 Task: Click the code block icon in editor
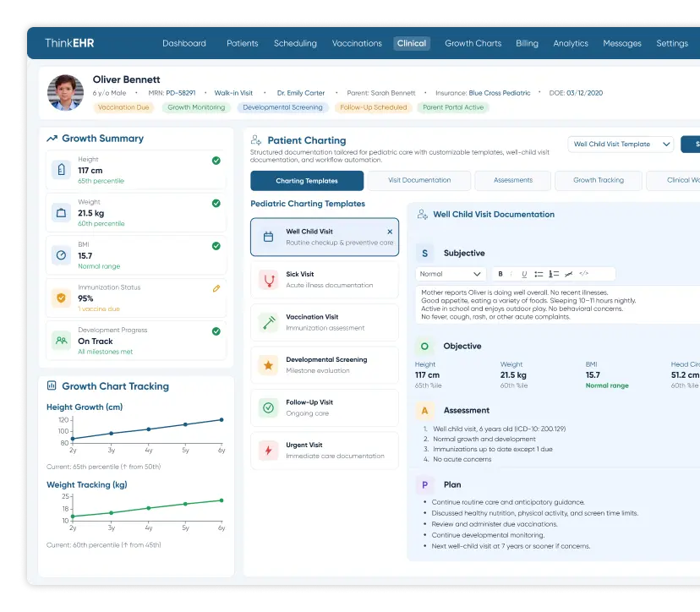584,274
